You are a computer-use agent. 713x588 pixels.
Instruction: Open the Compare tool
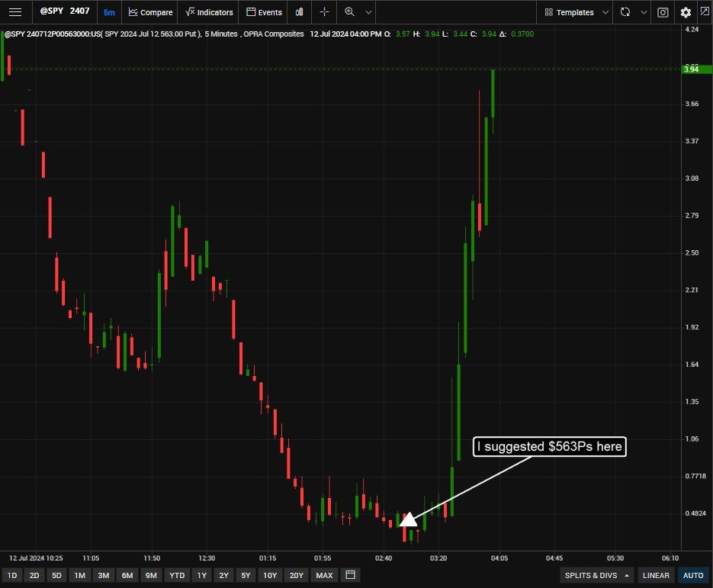click(x=150, y=12)
